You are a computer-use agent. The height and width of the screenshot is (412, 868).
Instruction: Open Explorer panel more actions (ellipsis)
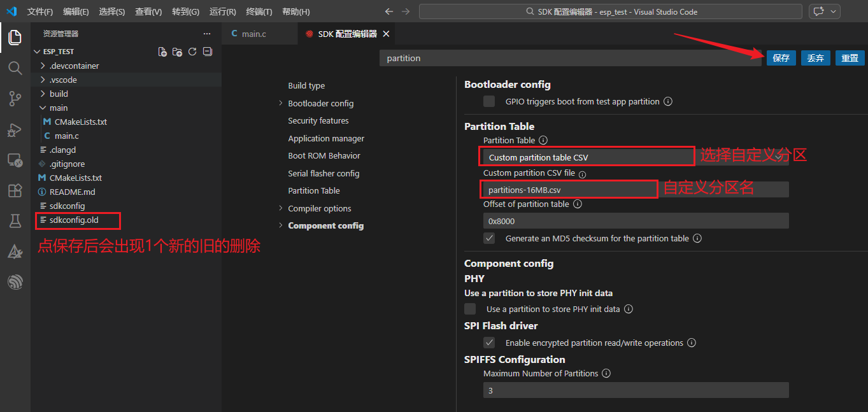(x=206, y=34)
